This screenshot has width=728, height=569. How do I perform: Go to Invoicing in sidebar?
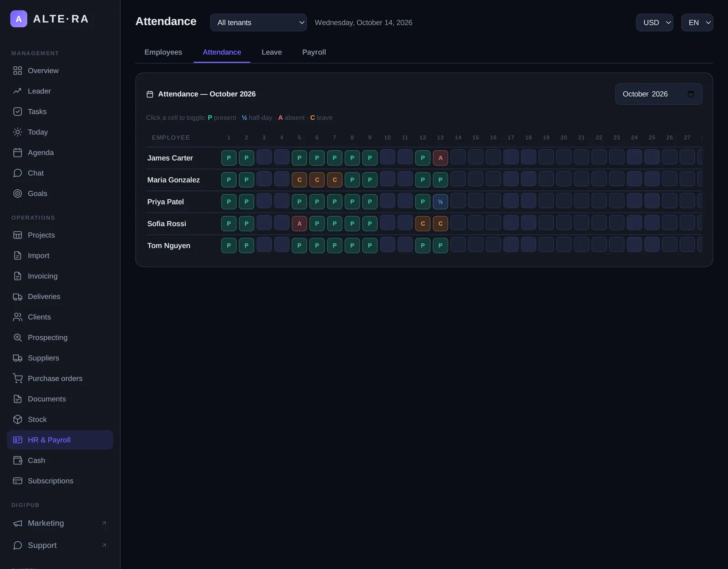coord(60,276)
